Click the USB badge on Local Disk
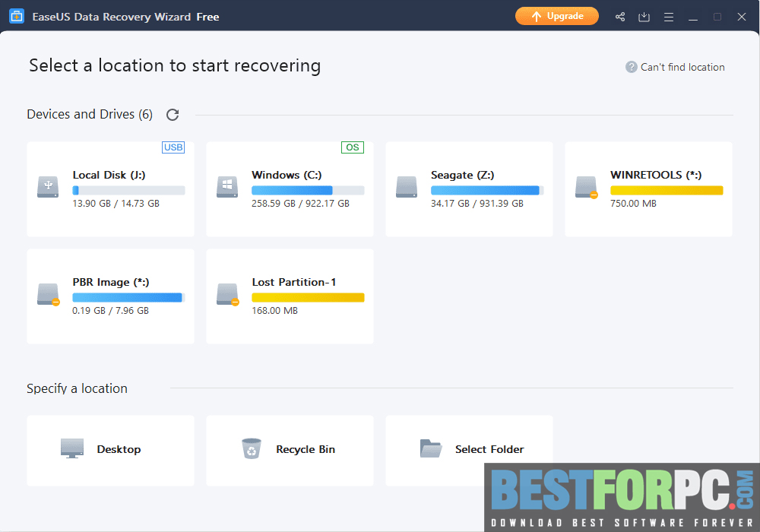 tap(173, 147)
